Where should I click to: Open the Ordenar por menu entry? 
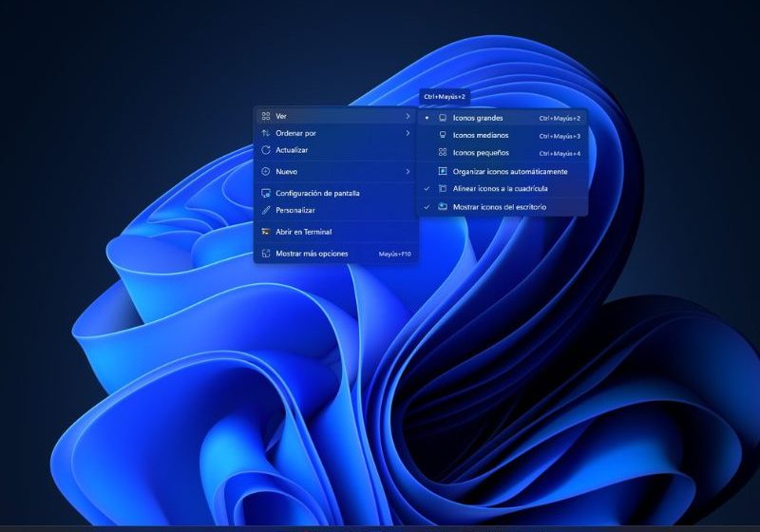336,133
